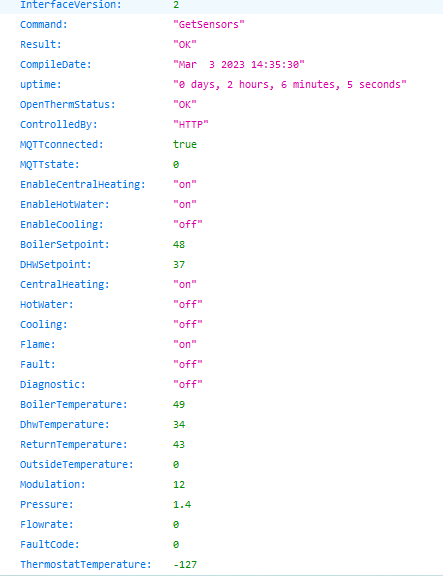
Task: Select the uptime value text
Action: tap(290, 84)
